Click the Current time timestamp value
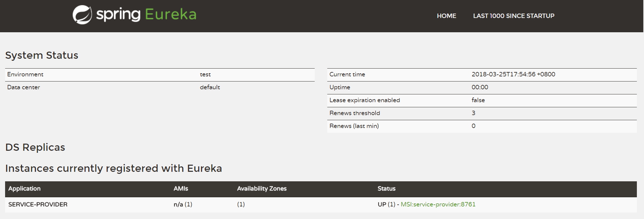Viewport: 644px width, 219px height. point(513,74)
